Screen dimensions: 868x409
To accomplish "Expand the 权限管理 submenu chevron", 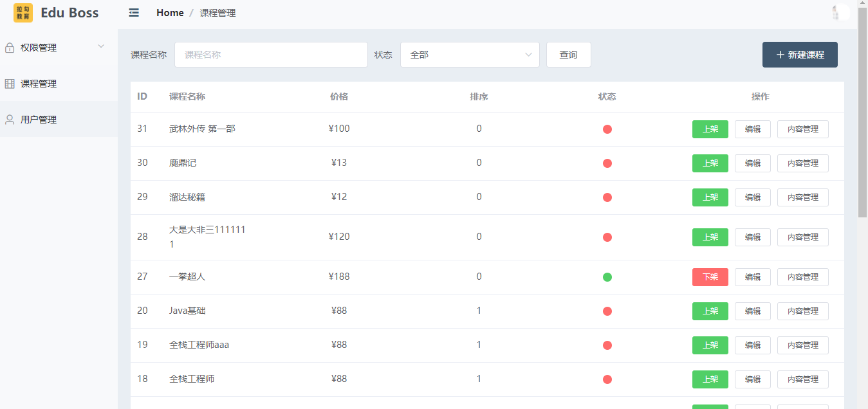I will [x=101, y=46].
